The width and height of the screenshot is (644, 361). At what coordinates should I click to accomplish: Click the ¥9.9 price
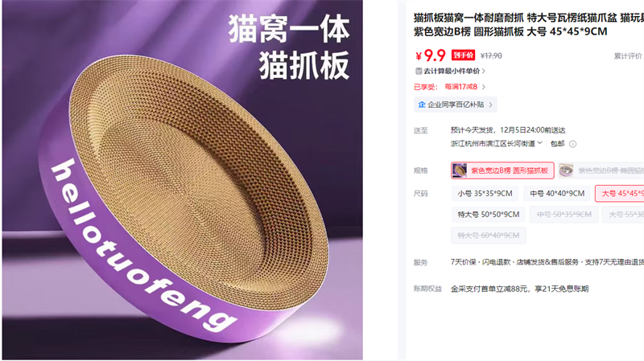(431, 55)
